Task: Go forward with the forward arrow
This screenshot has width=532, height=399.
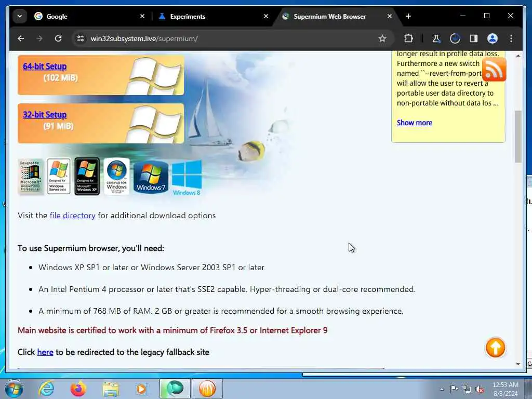Action: (x=39, y=38)
